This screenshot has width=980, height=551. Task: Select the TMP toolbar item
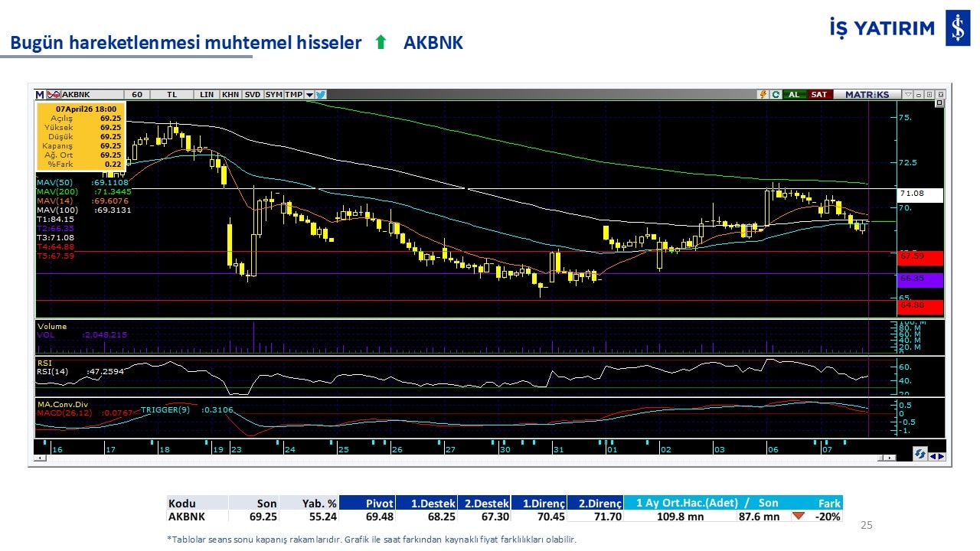click(293, 95)
